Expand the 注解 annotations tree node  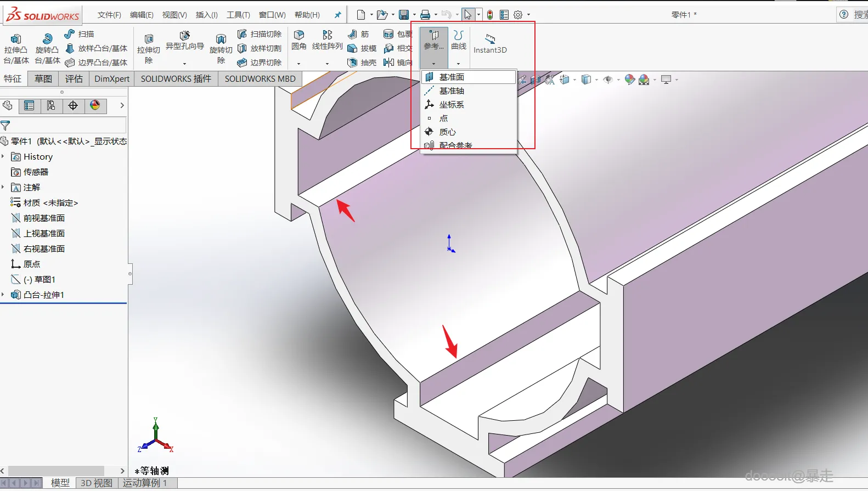3,187
